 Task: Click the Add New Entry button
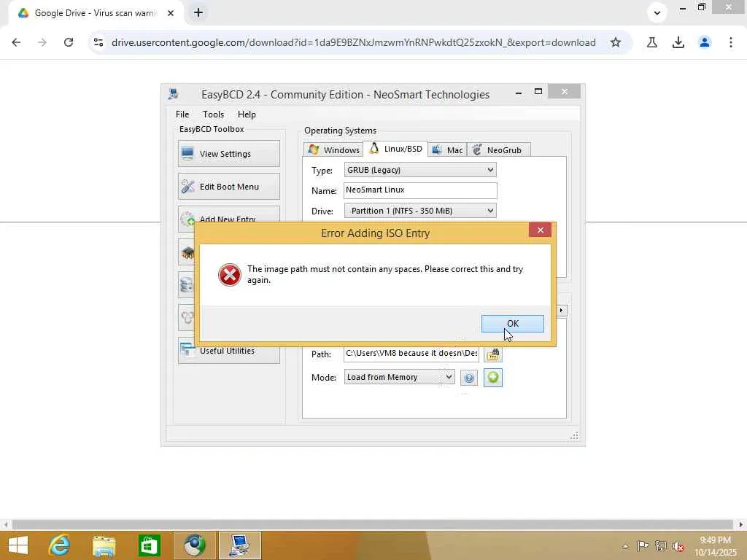[x=228, y=214]
